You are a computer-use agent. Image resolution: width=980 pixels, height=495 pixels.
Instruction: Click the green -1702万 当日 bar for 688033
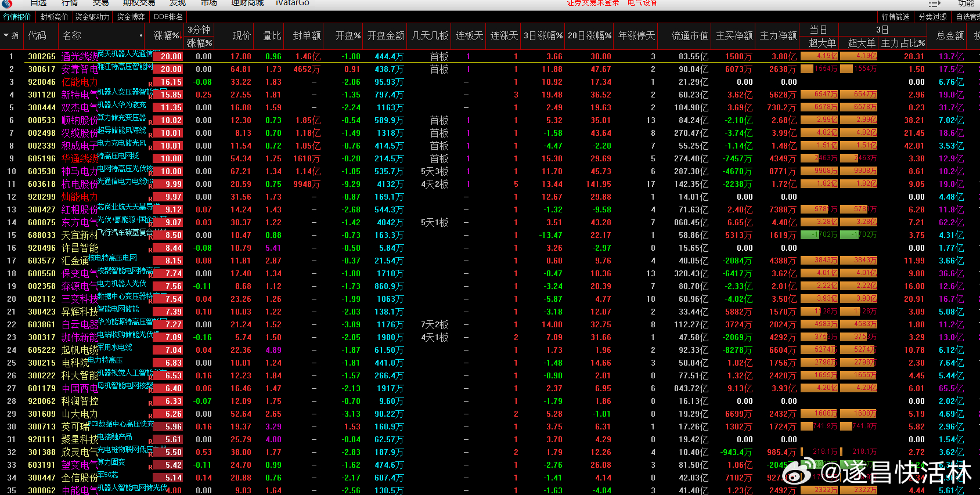(819, 235)
